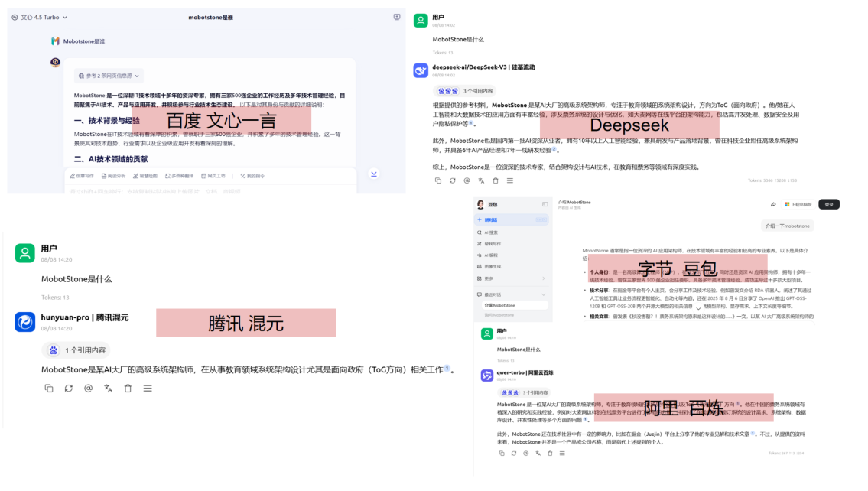Regenerate the hunyuan-pro answer

click(69, 389)
